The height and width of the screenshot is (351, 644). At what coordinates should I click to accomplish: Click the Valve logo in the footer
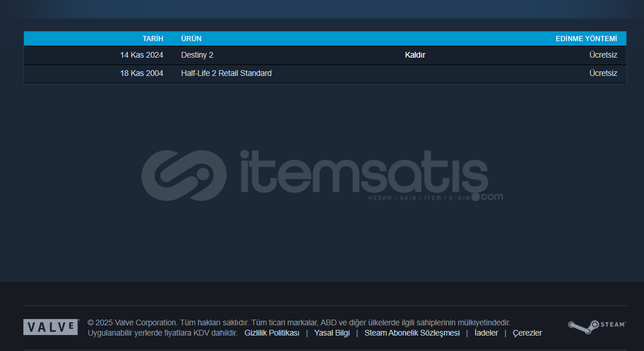click(51, 327)
